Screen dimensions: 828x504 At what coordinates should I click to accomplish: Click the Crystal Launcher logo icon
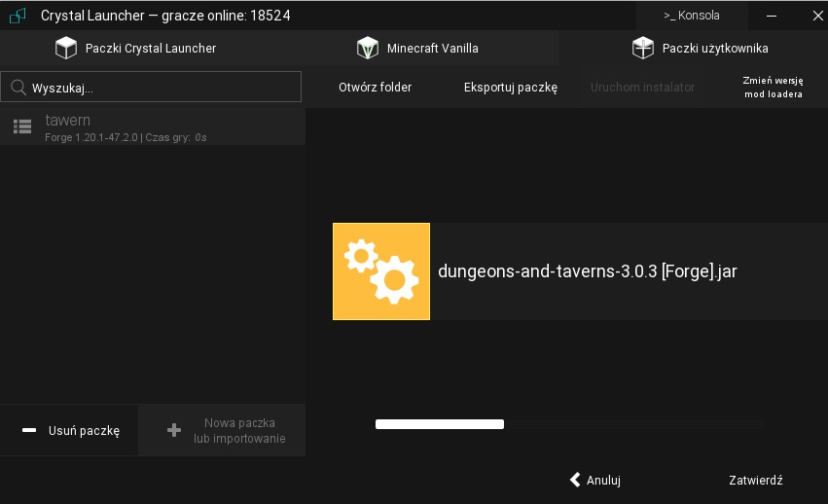(x=17, y=16)
